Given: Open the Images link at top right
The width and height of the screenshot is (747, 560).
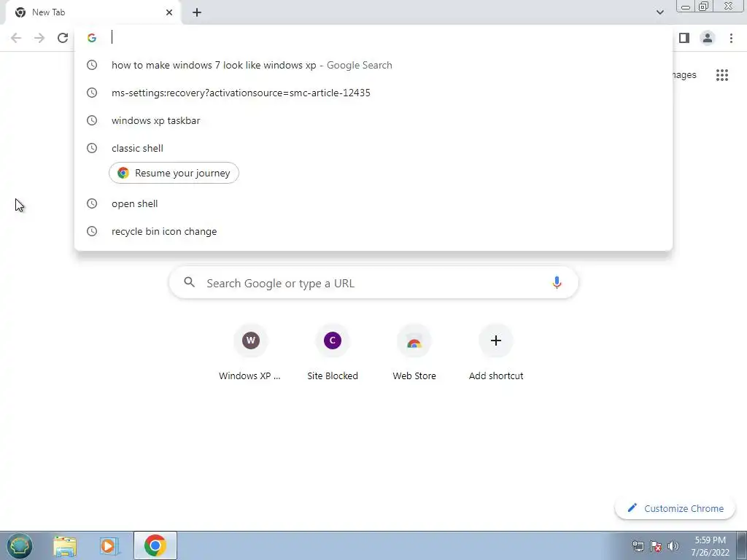Looking at the screenshot, I should tap(684, 75).
